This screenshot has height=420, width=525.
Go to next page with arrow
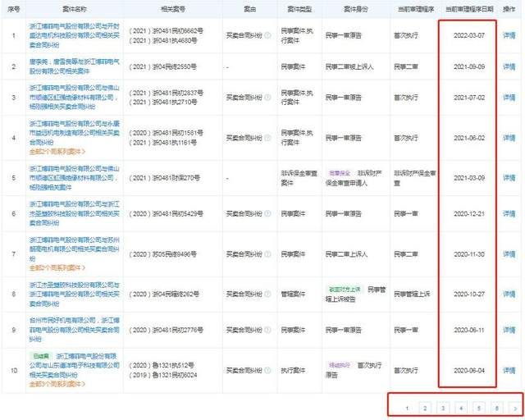(x=514, y=409)
